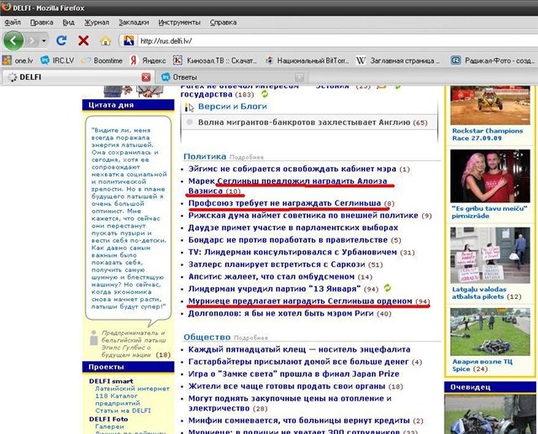Click the green update icon after 13 Января article

387,288
